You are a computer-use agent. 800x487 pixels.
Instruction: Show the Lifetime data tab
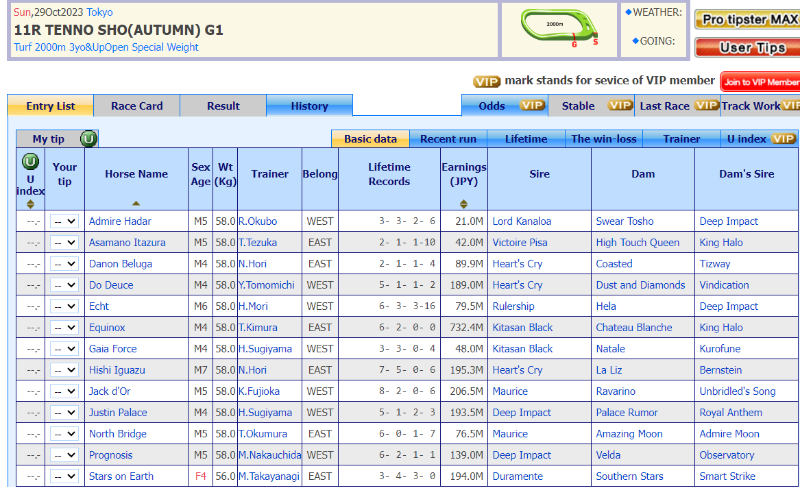[x=526, y=139]
